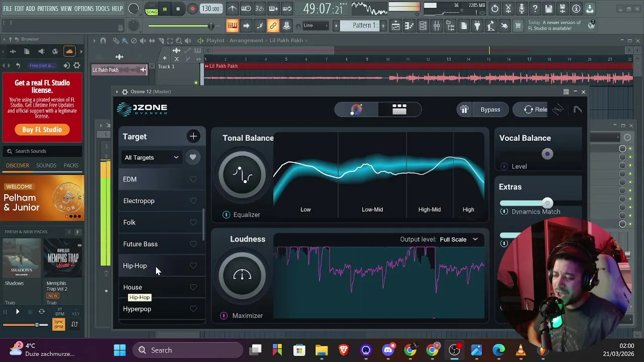The height and width of the screenshot is (362, 644).
Task: Open the OPTIONS menu
Action: click(84, 9)
